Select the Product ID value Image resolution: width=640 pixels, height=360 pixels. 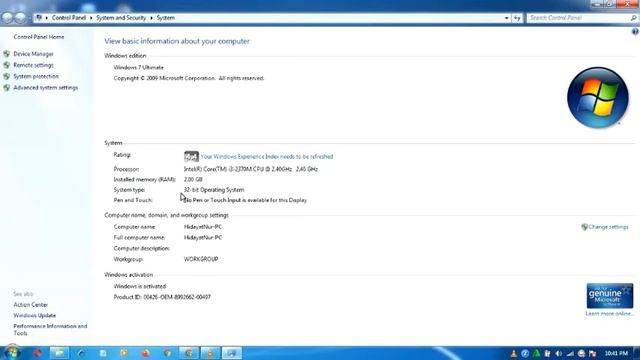click(x=177, y=297)
